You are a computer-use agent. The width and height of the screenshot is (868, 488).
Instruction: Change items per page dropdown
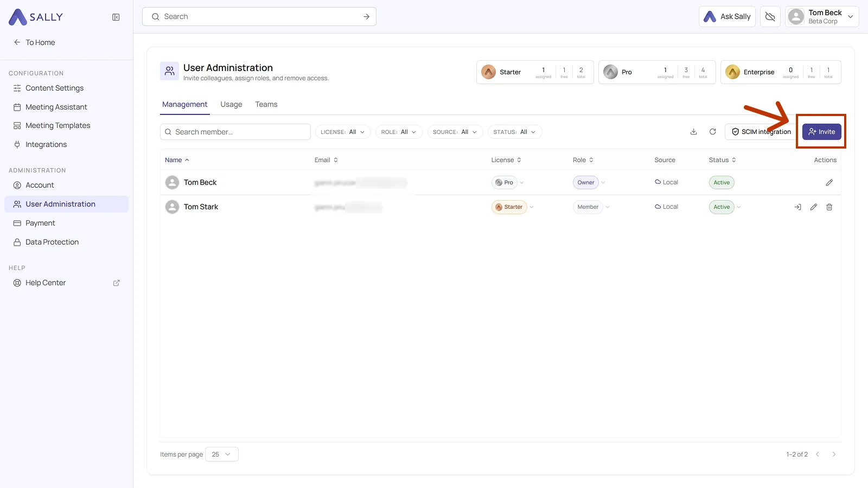pos(221,454)
